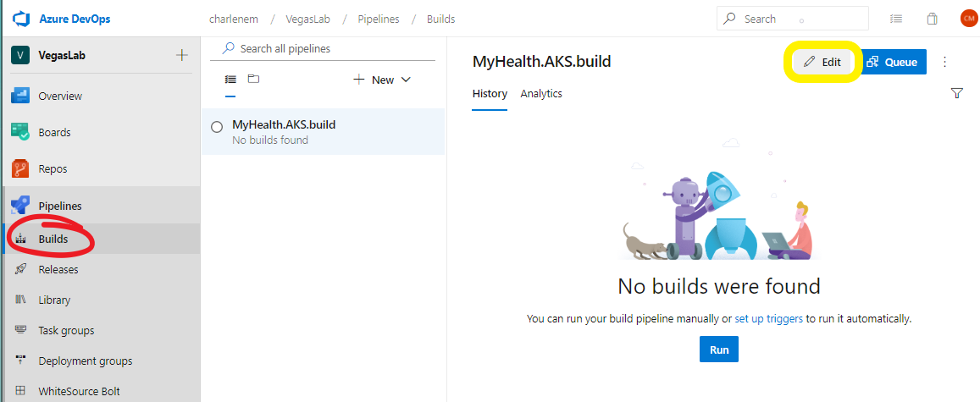Add new item with plus icon beside VegasLab

pyautogui.click(x=182, y=55)
